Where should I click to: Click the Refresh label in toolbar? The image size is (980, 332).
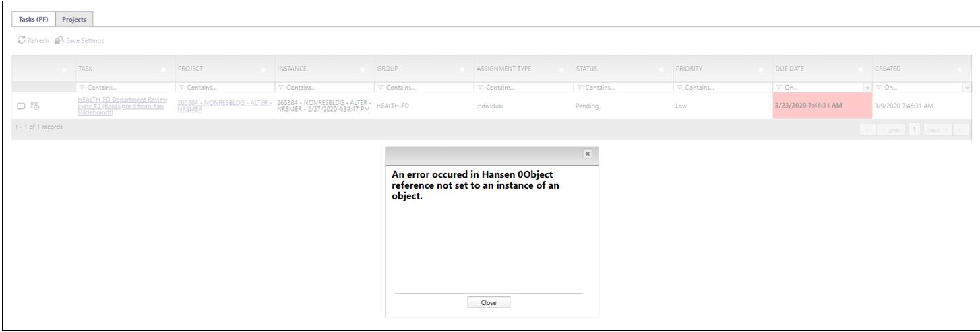click(37, 41)
